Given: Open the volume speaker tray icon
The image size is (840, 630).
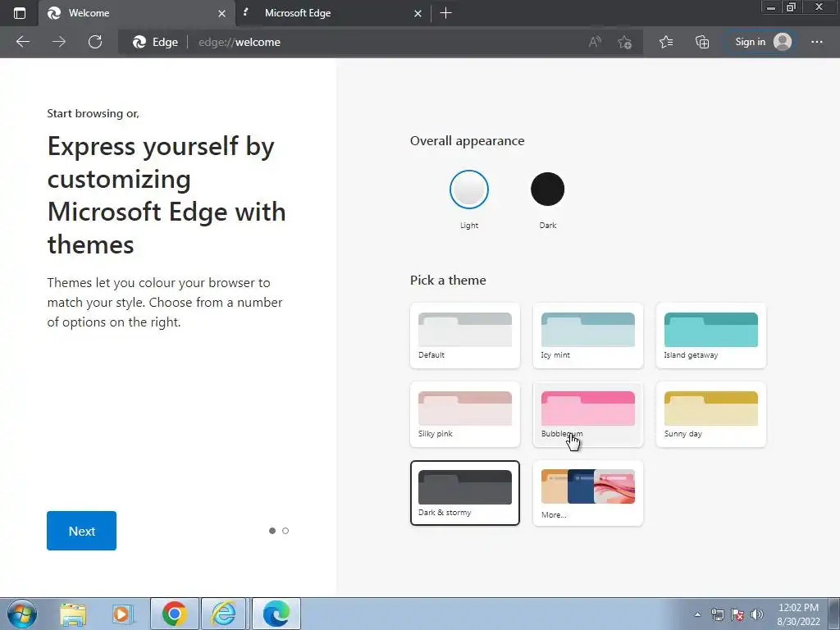Looking at the screenshot, I should point(756,614).
